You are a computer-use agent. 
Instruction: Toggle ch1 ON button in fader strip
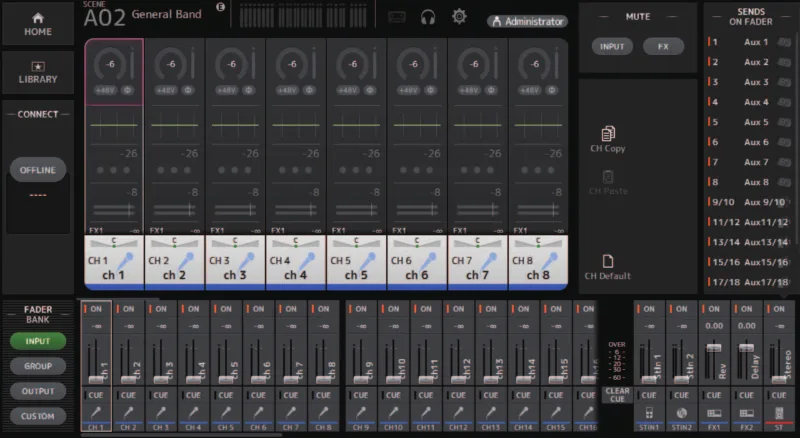96,309
